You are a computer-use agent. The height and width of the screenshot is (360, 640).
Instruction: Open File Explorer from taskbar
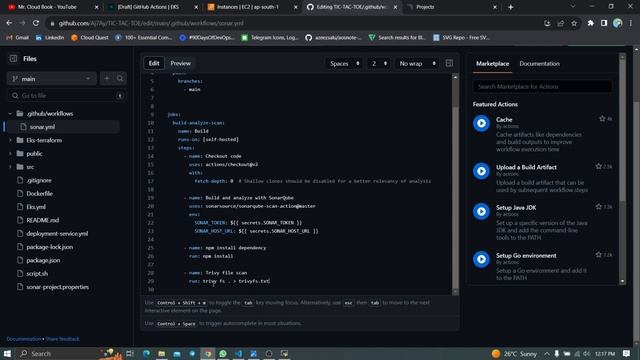pos(162,353)
